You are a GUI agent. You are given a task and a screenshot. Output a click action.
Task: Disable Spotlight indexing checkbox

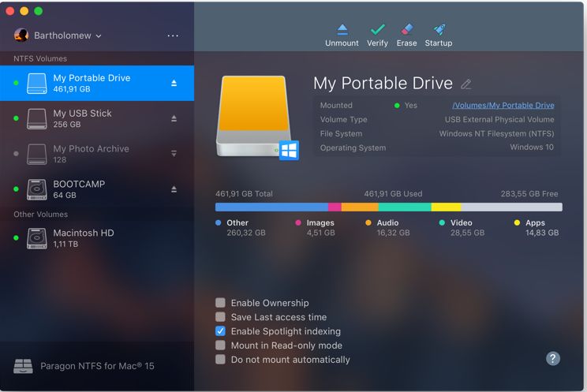pos(220,331)
